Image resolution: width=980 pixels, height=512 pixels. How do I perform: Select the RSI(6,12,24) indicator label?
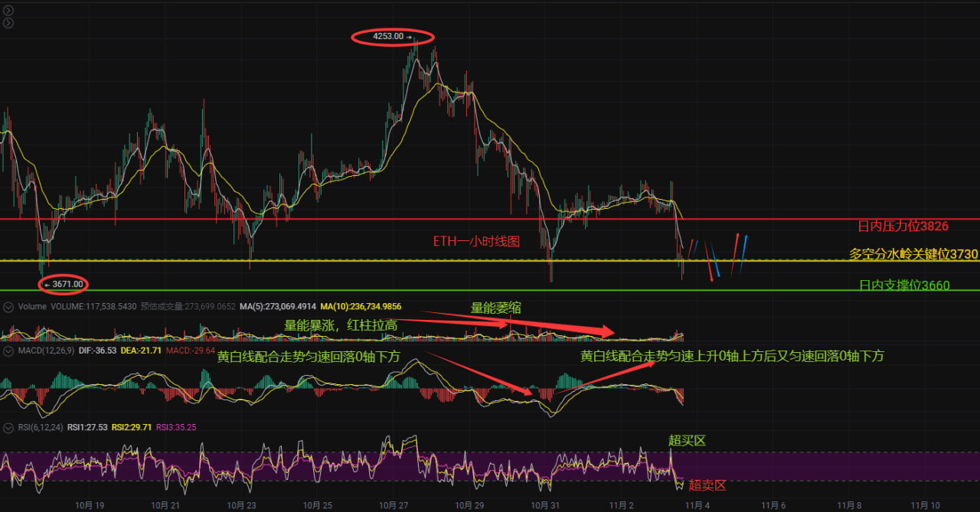41,427
